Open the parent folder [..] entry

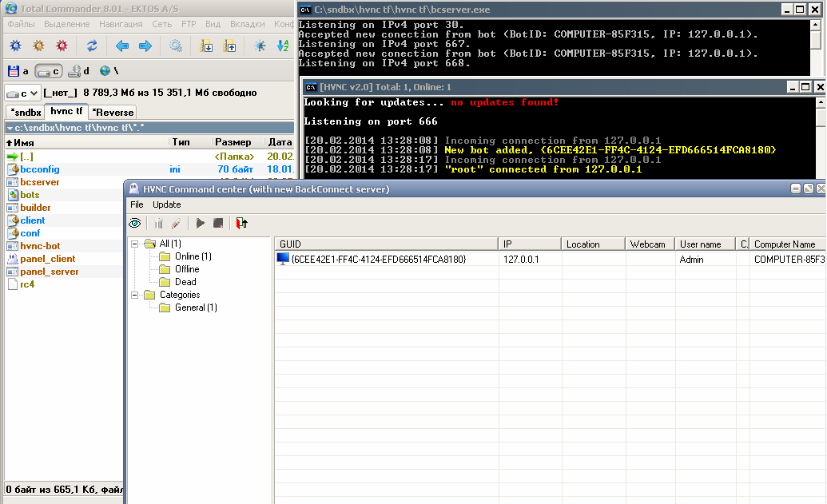tap(26, 157)
